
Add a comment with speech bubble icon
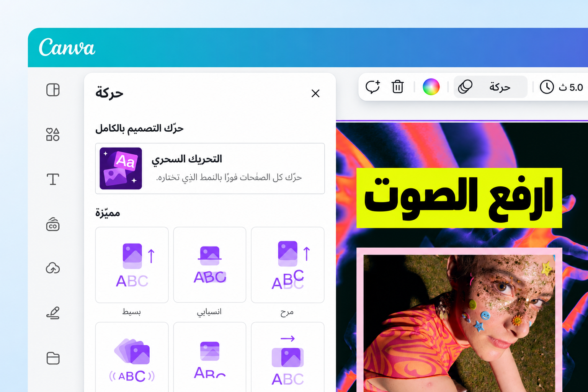pyautogui.click(x=372, y=87)
